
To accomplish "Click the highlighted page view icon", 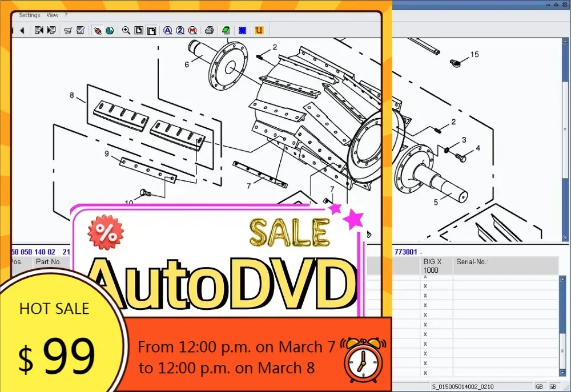I will [x=151, y=31].
